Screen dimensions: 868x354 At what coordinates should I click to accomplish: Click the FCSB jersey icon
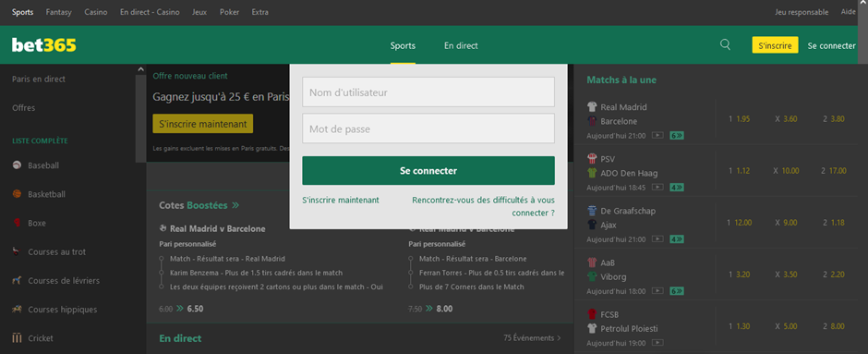tap(592, 314)
